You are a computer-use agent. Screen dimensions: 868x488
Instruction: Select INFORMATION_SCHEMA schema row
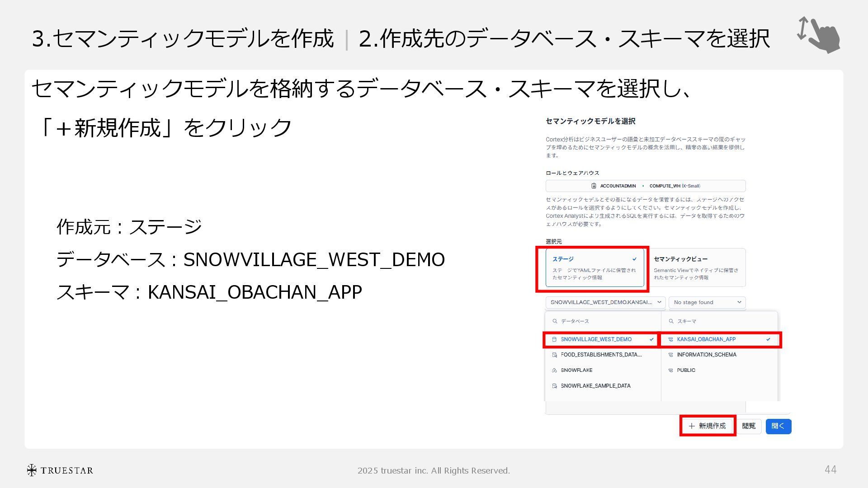(720, 355)
